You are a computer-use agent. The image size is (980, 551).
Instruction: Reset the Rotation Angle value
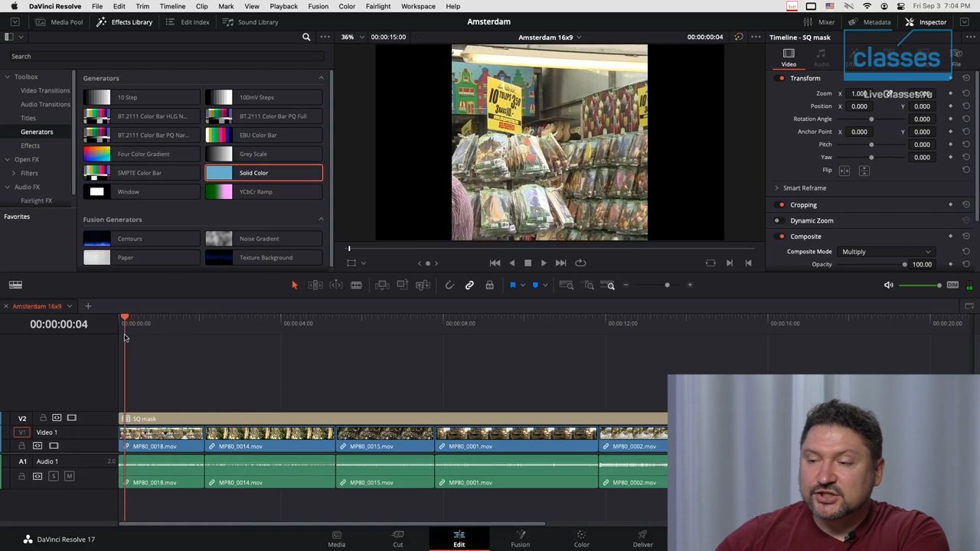coord(966,119)
